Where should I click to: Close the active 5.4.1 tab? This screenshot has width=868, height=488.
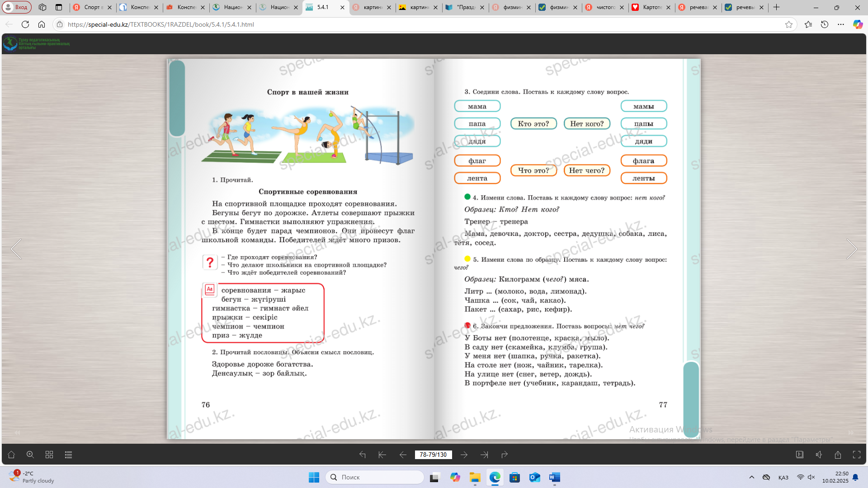(x=342, y=7)
